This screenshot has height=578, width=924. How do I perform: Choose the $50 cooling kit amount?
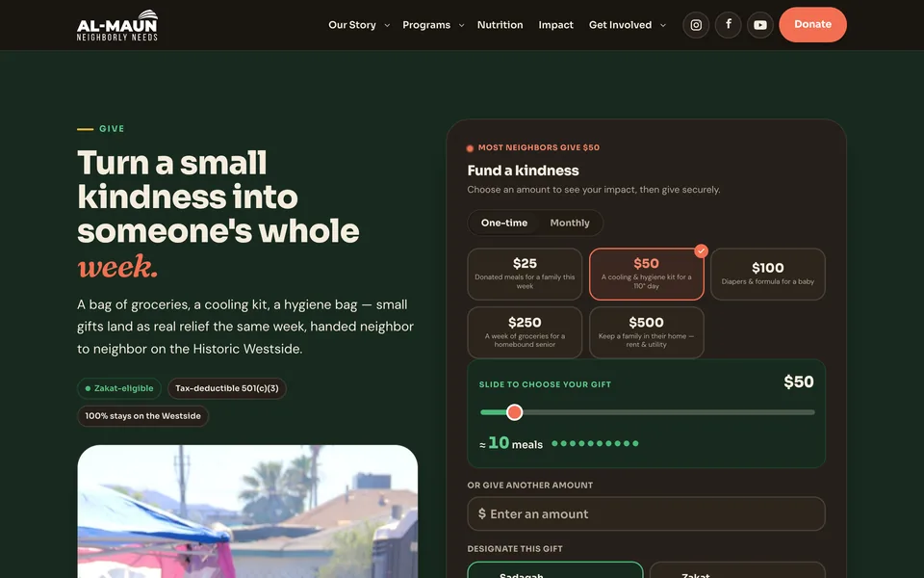click(647, 275)
